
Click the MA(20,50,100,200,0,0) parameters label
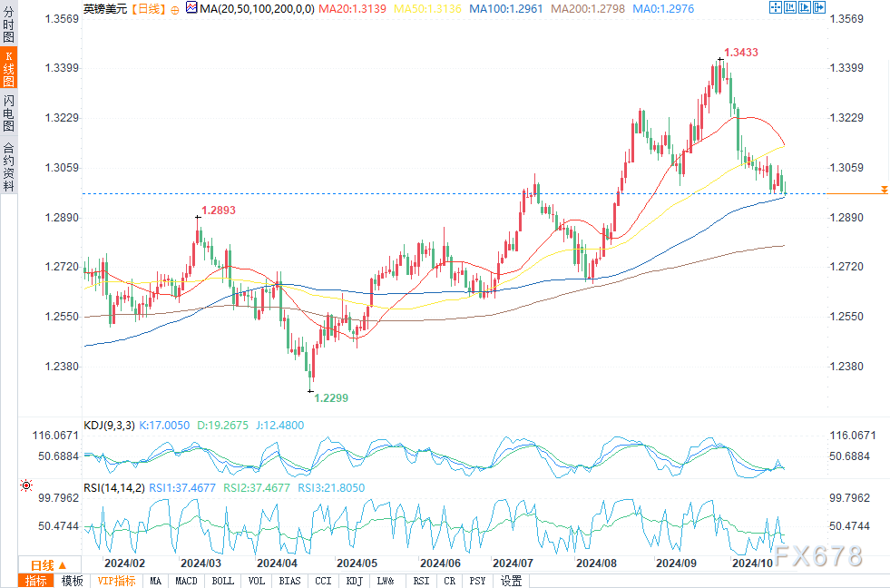(257, 9)
